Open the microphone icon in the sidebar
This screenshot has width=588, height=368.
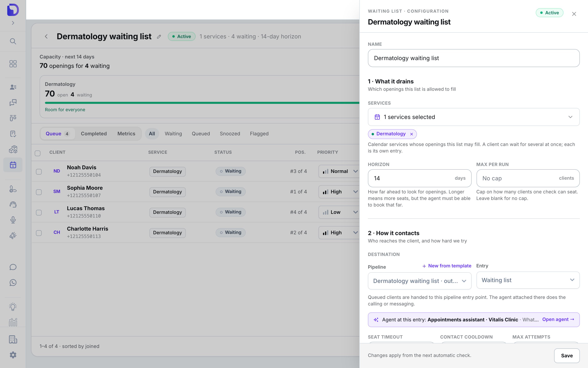(13, 220)
